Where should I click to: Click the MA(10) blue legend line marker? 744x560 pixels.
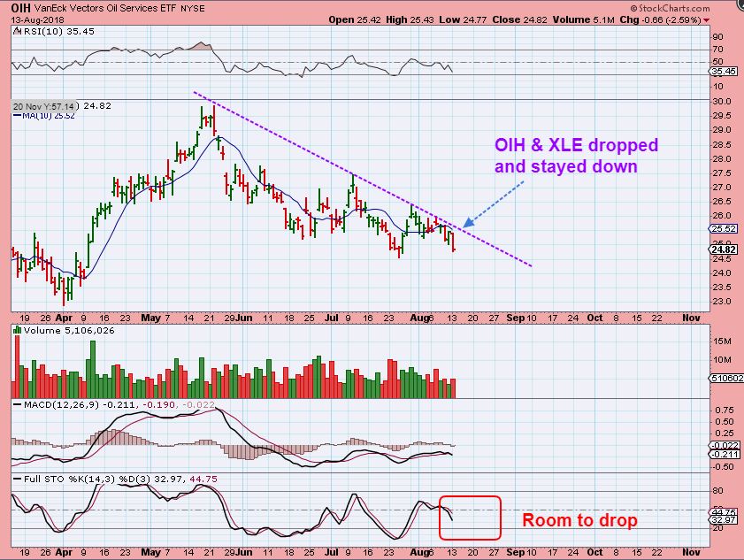pos(17,115)
